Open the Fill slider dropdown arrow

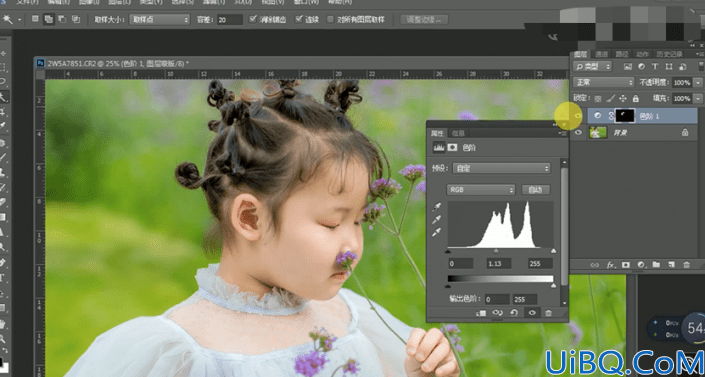click(697, 99)
